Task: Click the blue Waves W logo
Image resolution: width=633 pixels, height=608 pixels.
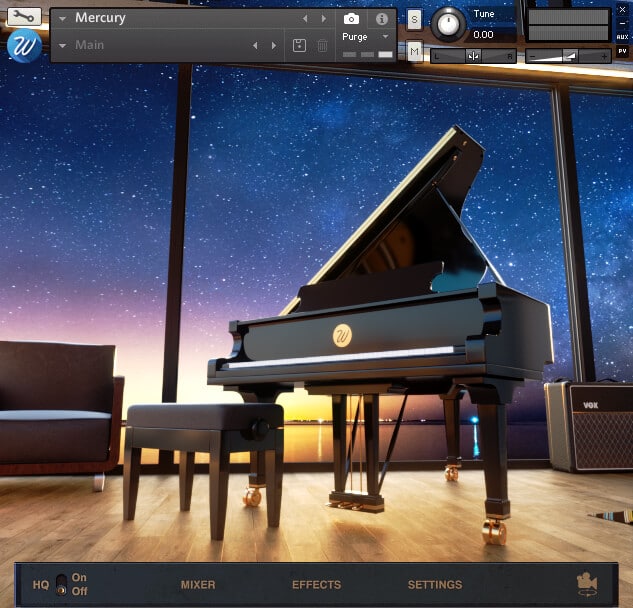Action: [24, 46]
